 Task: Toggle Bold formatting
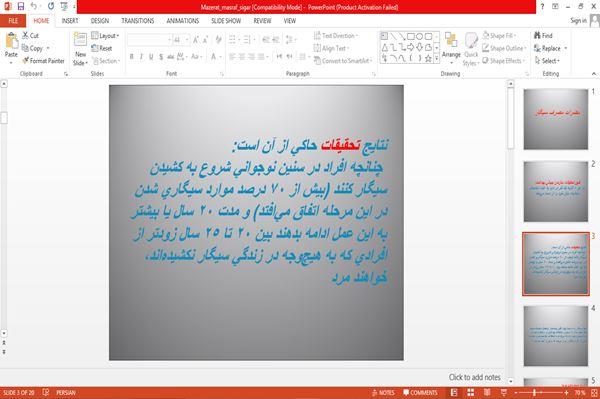132,57
